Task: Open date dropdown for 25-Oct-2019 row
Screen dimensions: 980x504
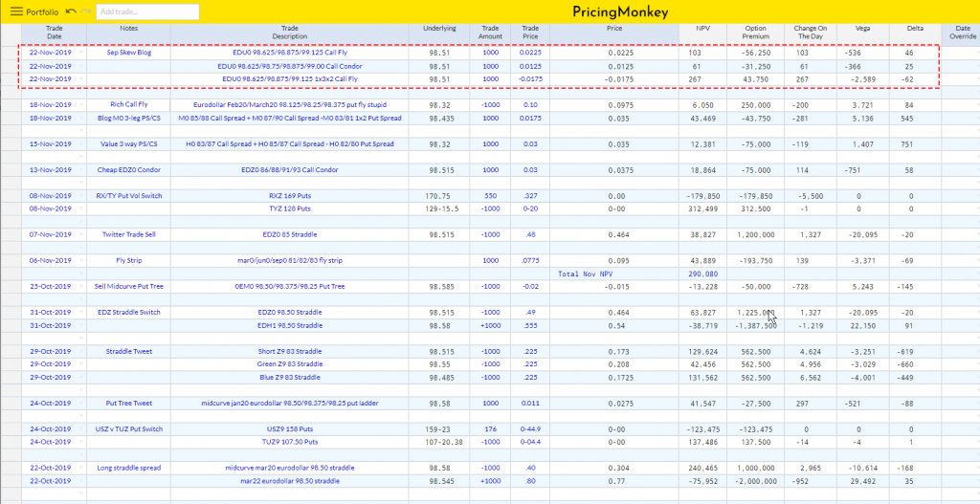Action: click(81, 287)
